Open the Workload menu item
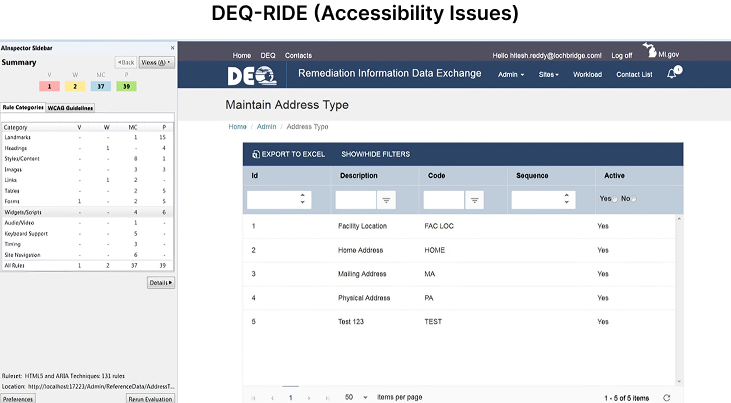 click(x=587, y=75)
